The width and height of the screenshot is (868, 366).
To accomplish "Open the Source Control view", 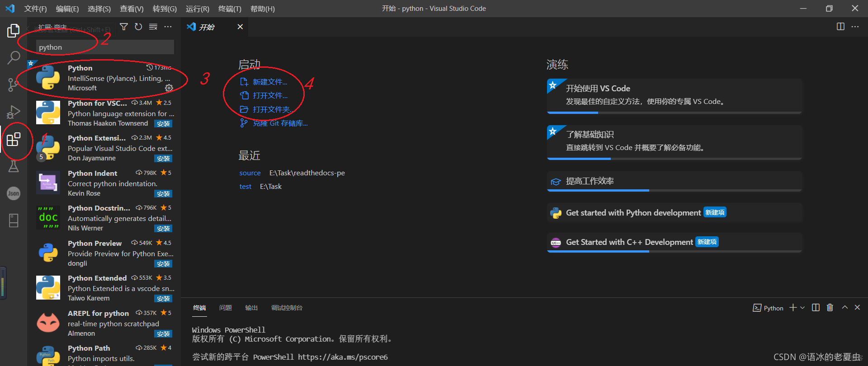I will click(x=14, y=84).
